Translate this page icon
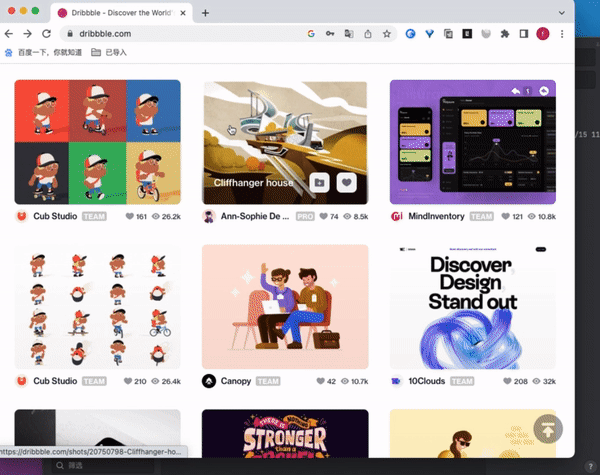 pyautogui.click(x=349, y=34)
